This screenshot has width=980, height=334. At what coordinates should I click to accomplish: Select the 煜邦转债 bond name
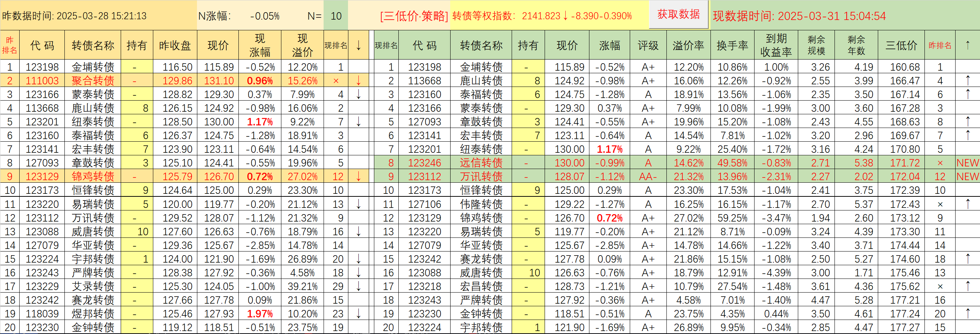93,314
